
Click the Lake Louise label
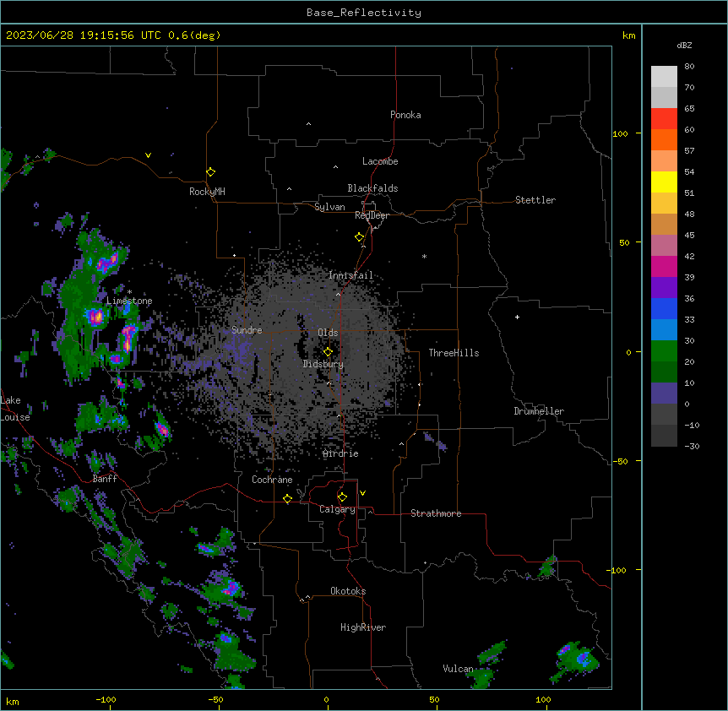click(x=15, y=409)
